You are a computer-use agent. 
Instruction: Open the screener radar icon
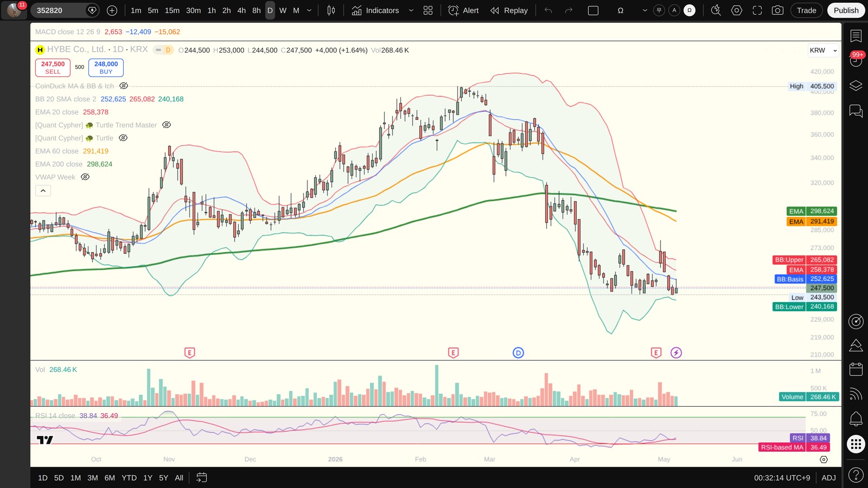coord(856,322)
